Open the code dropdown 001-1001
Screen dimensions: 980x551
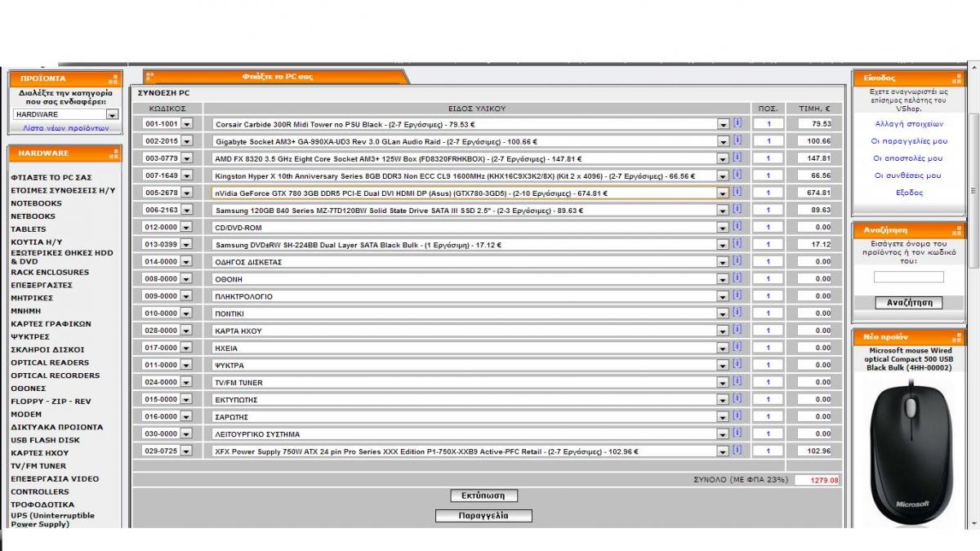187,124
